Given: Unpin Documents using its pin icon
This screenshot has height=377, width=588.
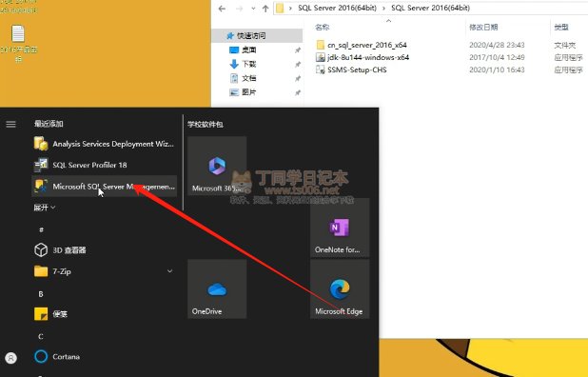Looking at the screenshot, I should [298, 78].
